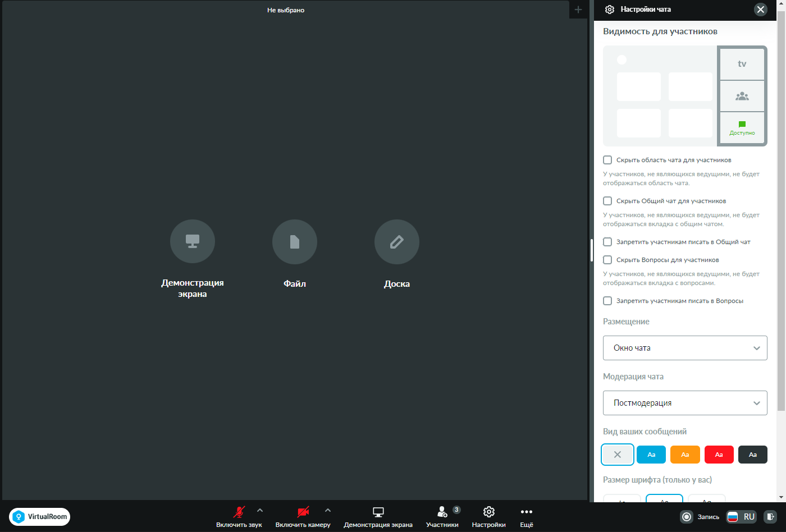Click the exit room icon
Viewport: 786px width, 532px height.
click(x=771, y=517)
